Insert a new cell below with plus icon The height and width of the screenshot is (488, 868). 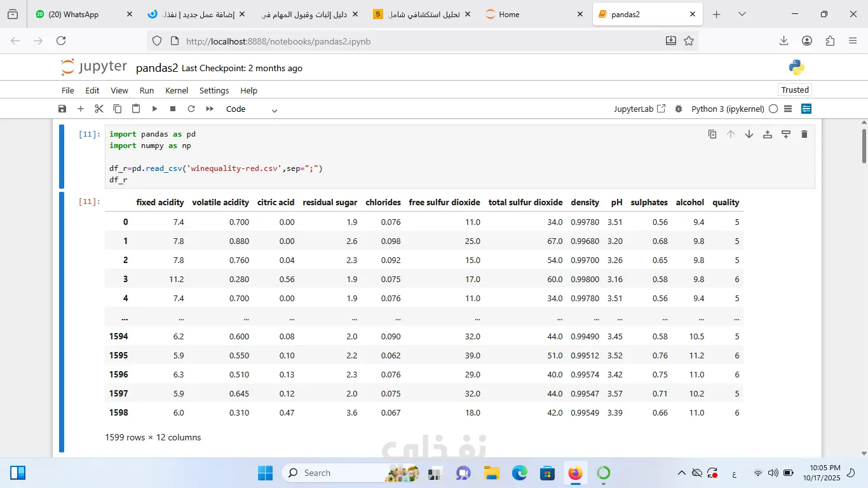(81, 109)
